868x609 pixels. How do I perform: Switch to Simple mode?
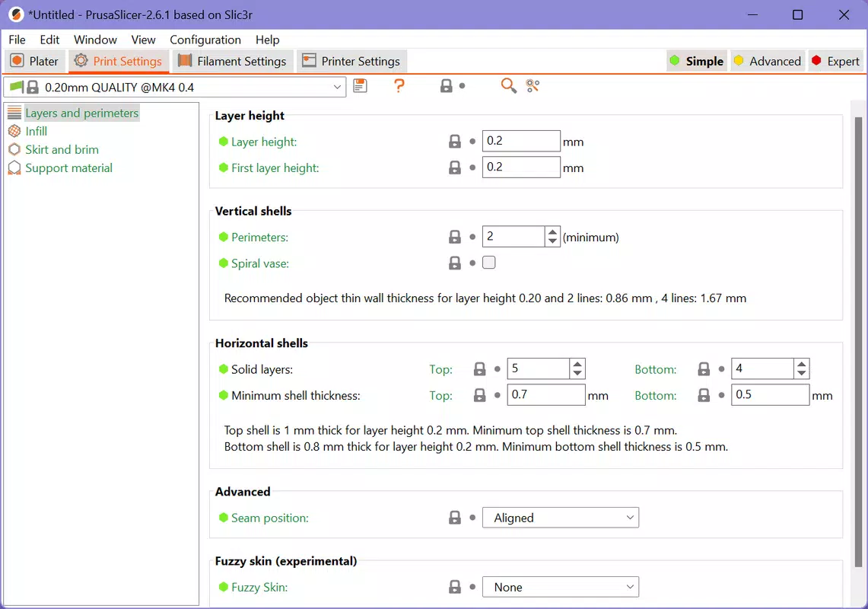coord(696,61)
